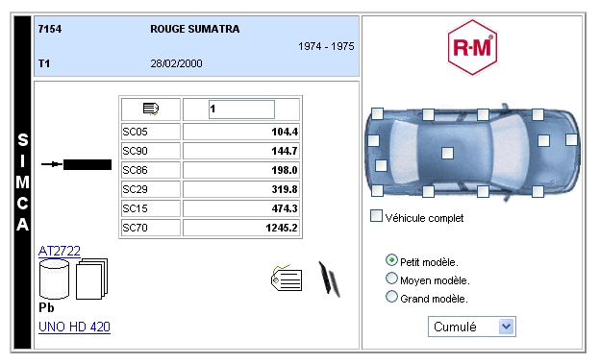
Task: Click the quantity input field containing 1
Action: coord(241,109)
